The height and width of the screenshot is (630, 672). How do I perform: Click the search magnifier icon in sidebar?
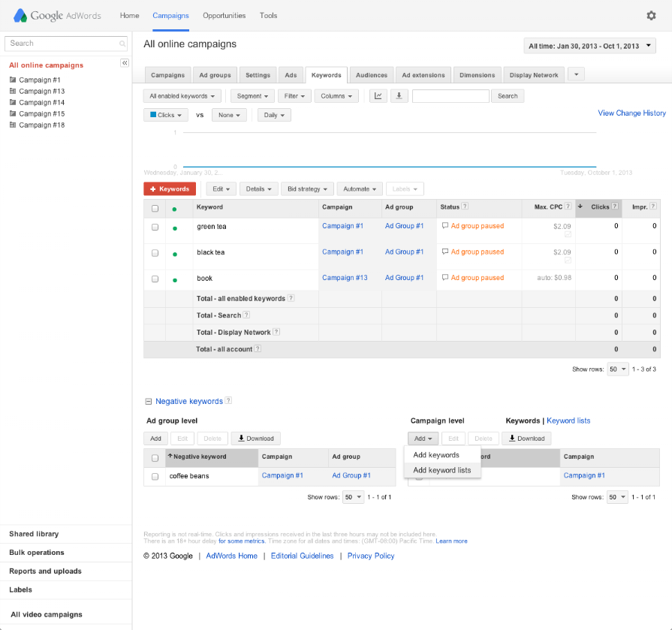point(122,44)
